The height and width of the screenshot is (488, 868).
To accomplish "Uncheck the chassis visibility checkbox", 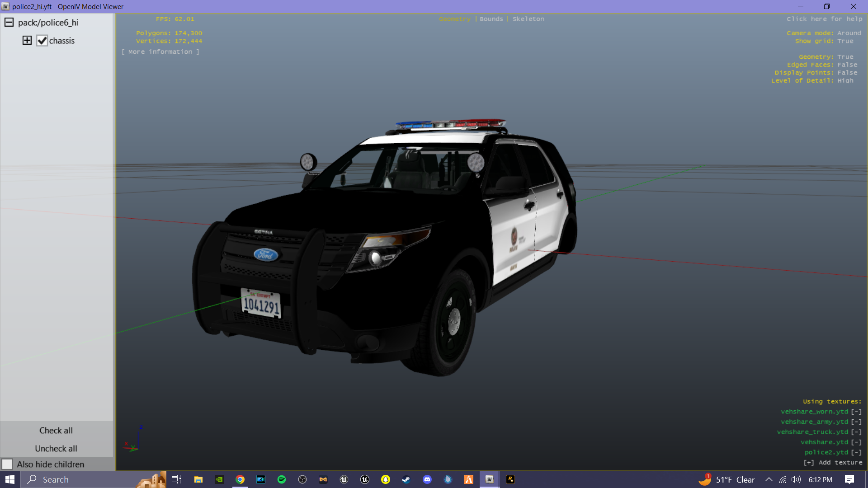I will tap(42, 41).
